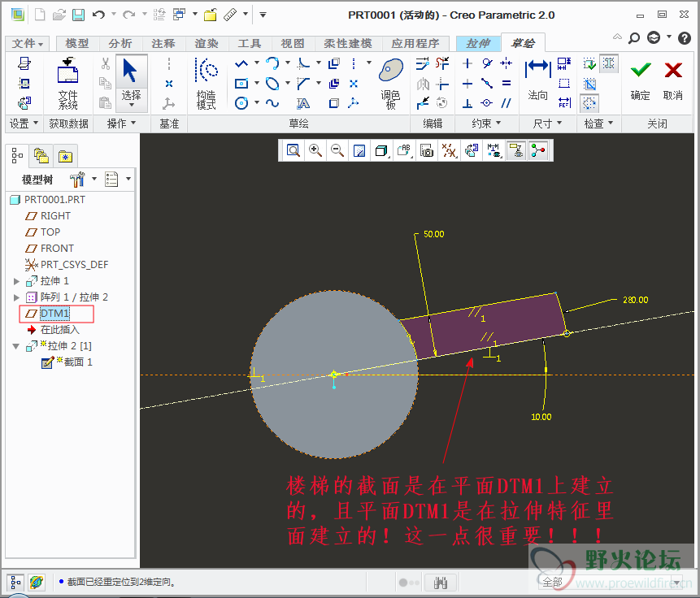
Task: Click the Zoom In magnifier icon
Action: [x=315, y=151]
